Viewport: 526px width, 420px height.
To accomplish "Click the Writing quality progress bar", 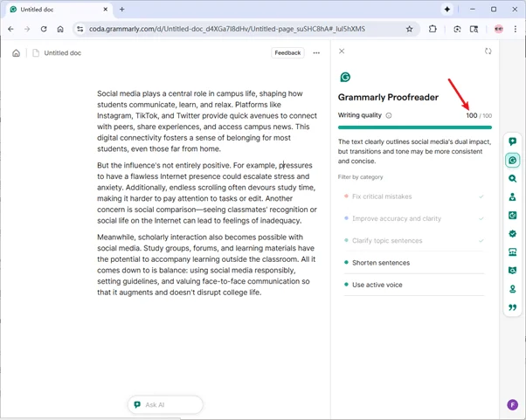I will click(414, 127).
